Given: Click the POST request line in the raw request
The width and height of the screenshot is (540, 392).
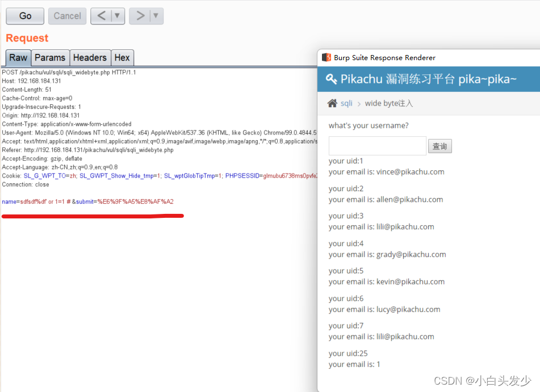Looking at the screenshot, I should point(69,72).
